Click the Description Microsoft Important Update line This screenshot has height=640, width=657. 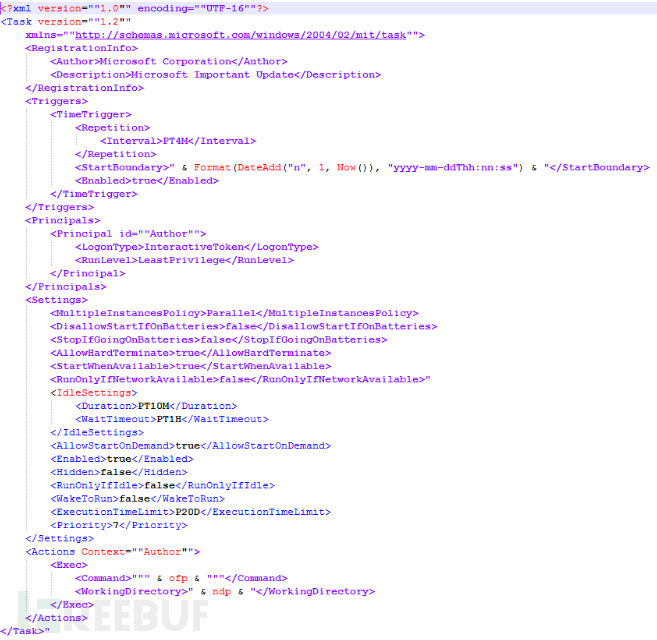click(x=215, y=75)
